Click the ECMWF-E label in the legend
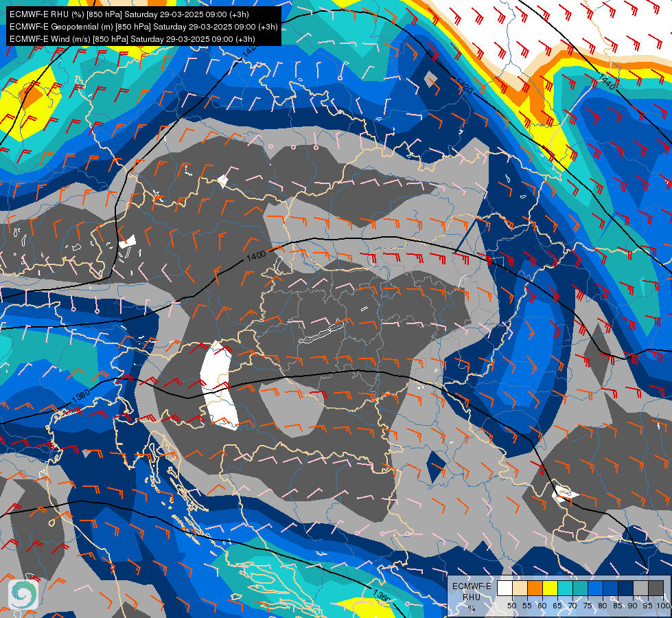Image resolution: width=672 pixels, height=618 pixels. (x=472, y=586)
